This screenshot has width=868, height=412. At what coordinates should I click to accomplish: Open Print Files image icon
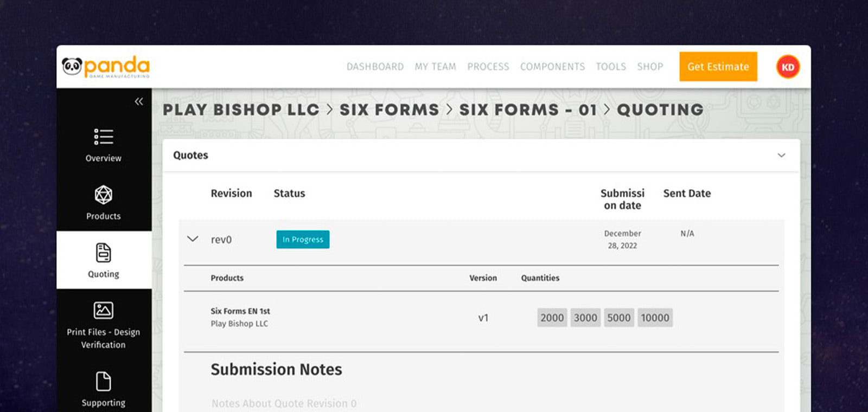[103, 310]
